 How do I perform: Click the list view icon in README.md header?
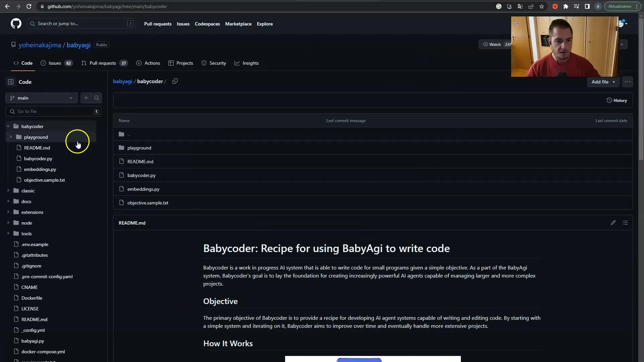626,222
